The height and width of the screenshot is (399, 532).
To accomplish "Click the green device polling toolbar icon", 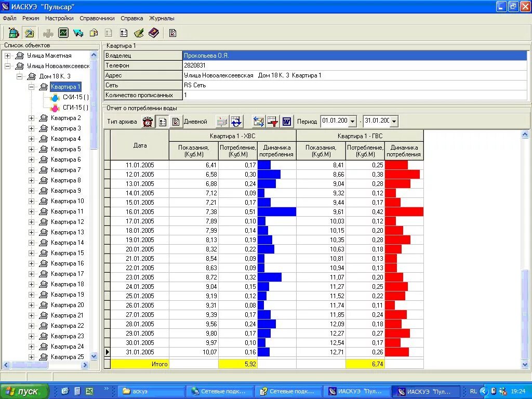I will [14, 33].
